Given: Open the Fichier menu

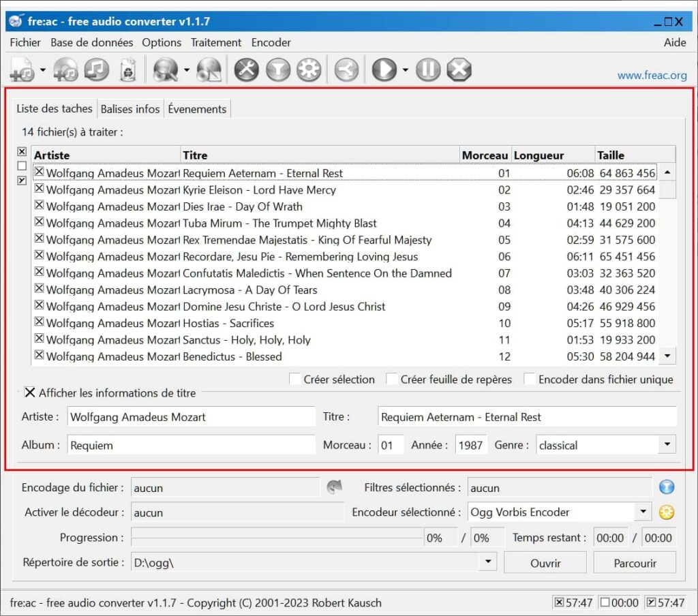Looking at the screenshot, I should tap(25, 42).
